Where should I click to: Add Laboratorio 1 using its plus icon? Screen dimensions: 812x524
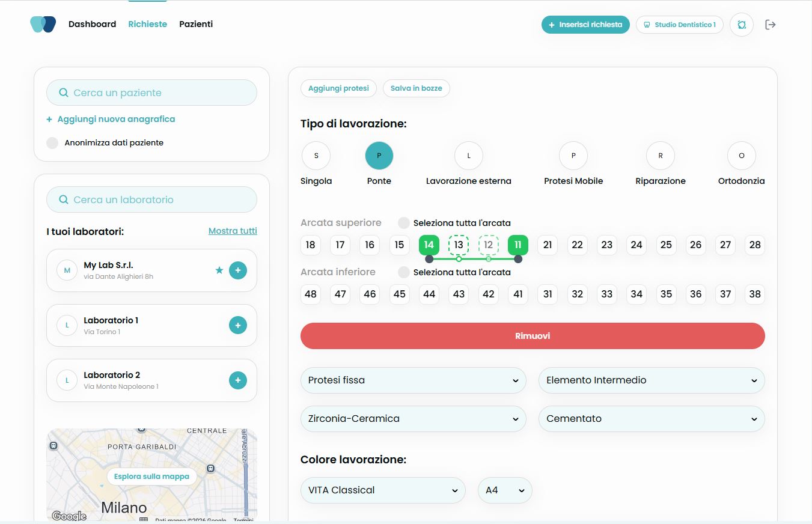237,325
